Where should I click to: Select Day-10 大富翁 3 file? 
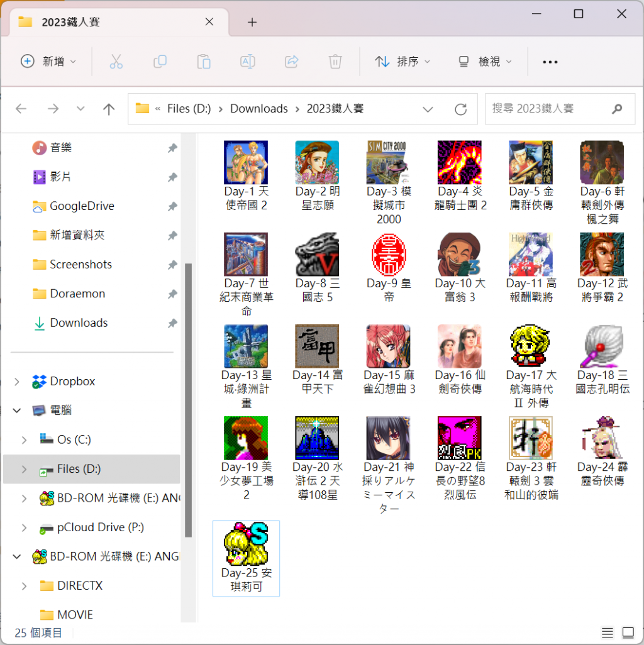click(x=460, y=268)
